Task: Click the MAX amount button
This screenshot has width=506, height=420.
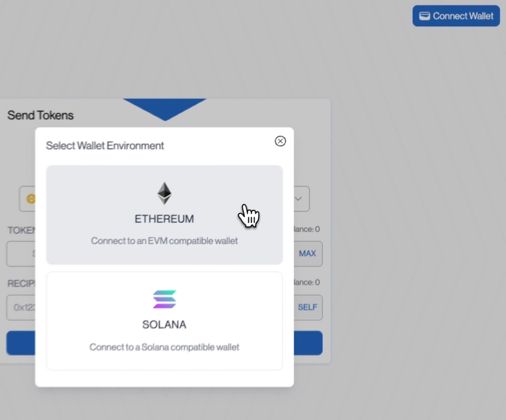Action: (307, 253)
